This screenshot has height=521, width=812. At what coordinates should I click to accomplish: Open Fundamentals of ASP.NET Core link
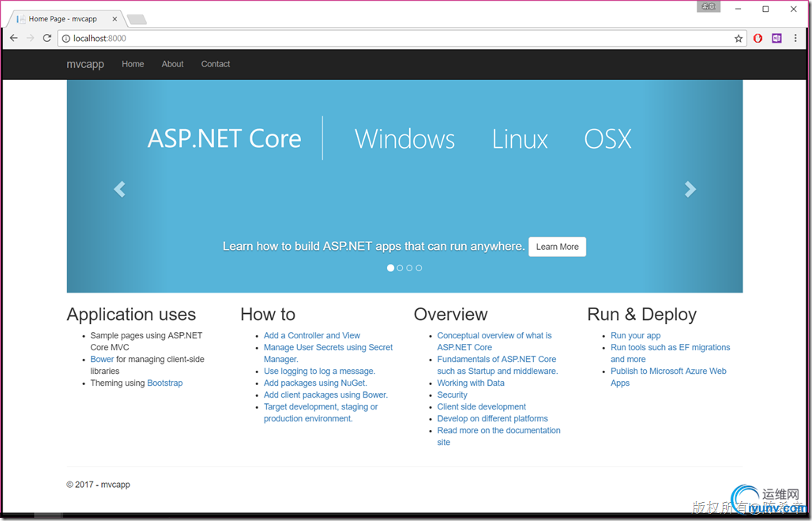click(x=498, y=365)
